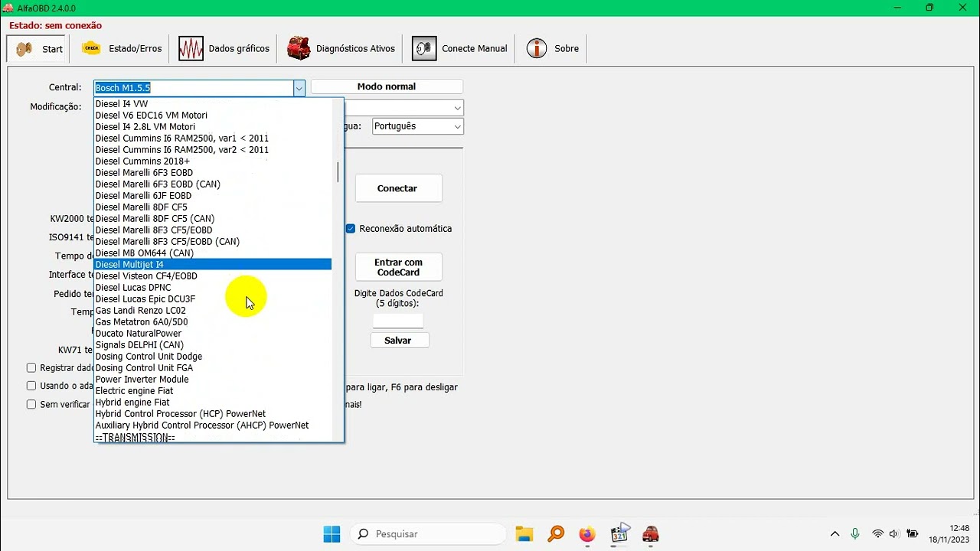Select Auxiliary Hybrid Control Processor (AHCP) PowerNet
980x551 pixels.
coord(213,425)
